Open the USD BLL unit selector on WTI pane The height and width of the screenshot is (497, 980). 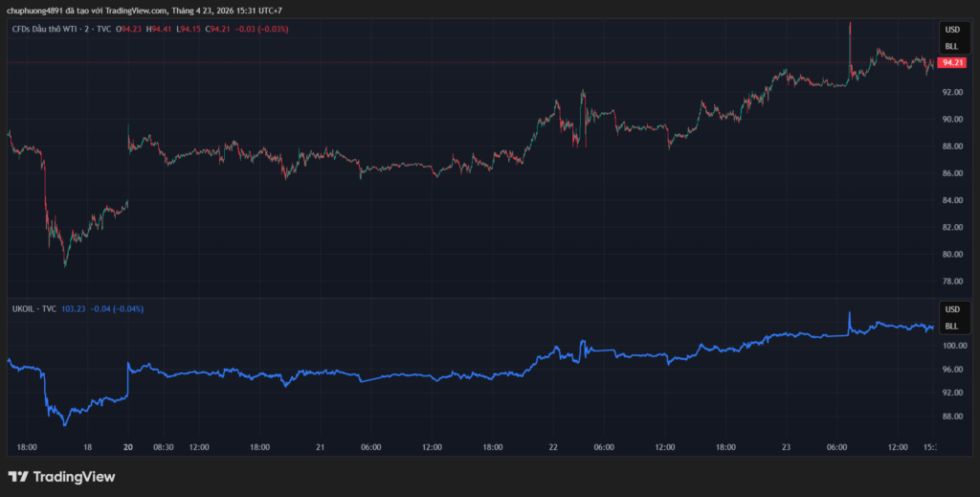coord(950,37)
